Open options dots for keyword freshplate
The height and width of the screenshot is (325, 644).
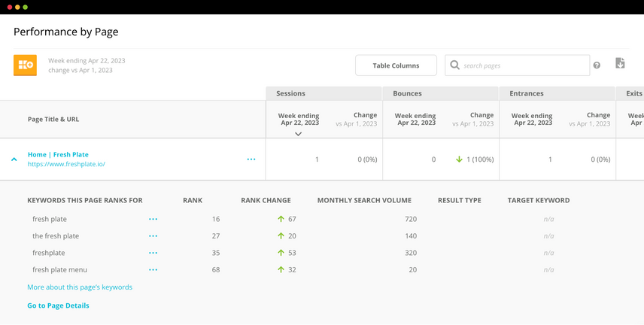point(153,253)
